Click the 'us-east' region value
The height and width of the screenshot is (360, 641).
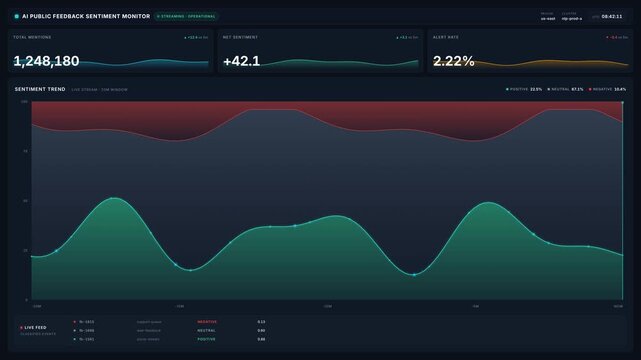(548, 19)
